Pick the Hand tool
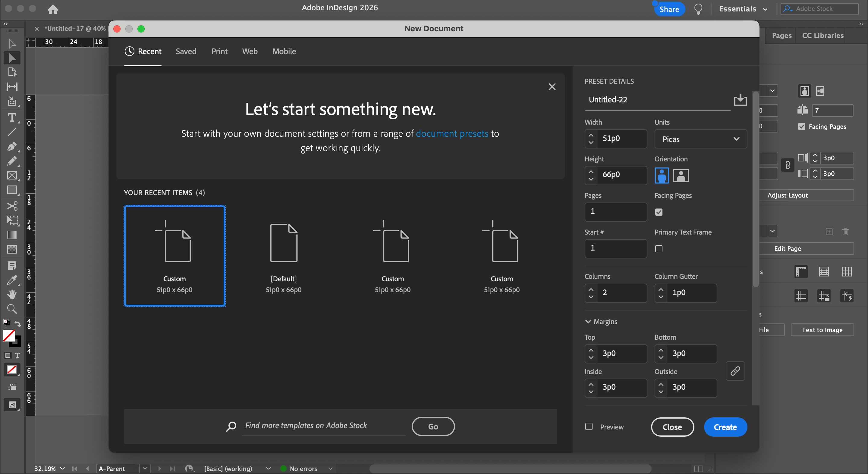 click(x=12, y=295)
